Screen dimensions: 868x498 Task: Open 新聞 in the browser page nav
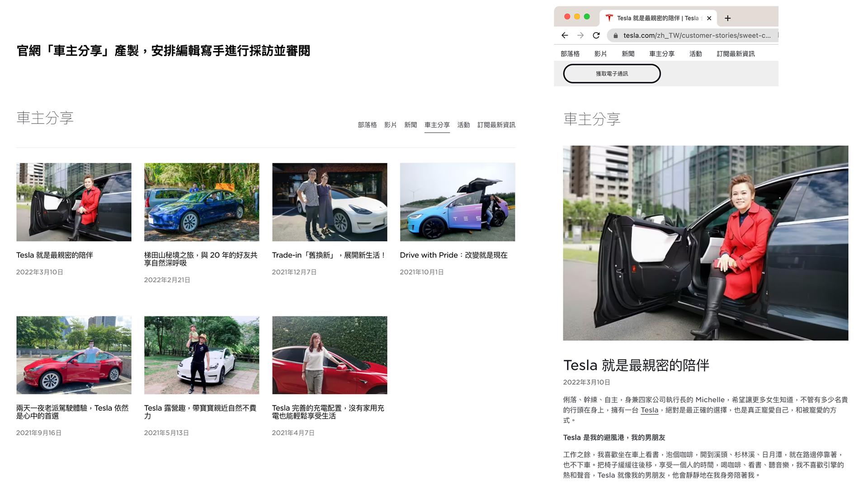[x=628, y=54]
